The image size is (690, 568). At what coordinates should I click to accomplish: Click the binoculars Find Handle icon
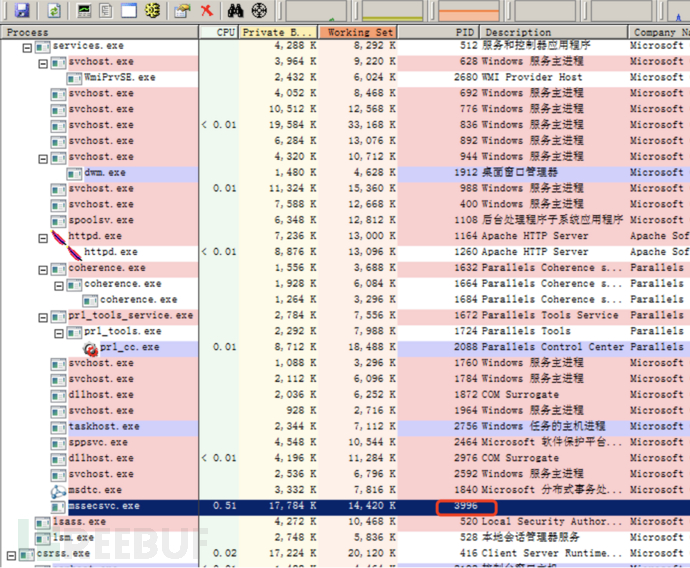[235, 10]
